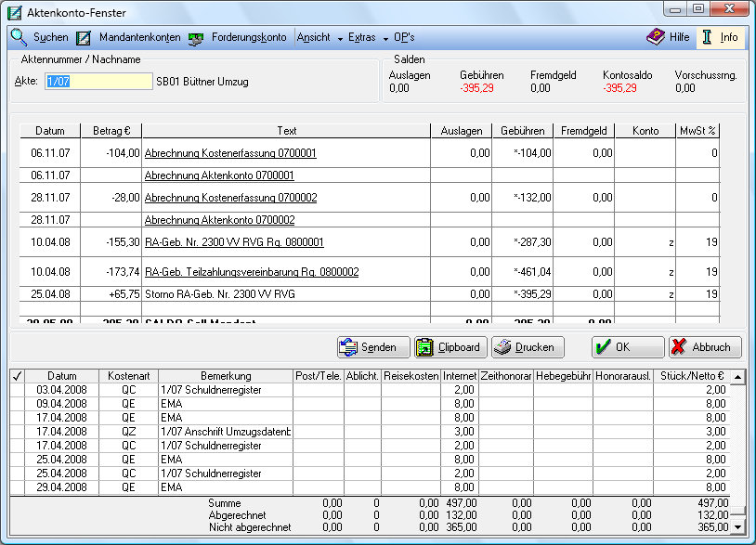The width and height of the screenshot is (756, 545).
Task: Open link RA-Geb. Teilzahlungsvereinbarung Rg. 0800002
Action: pos(252,272)
